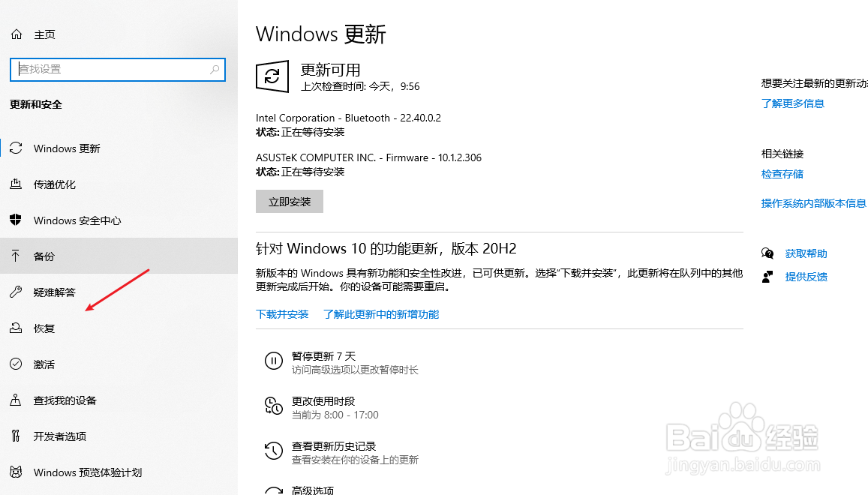Click the tools icon beside 开发者选项
Viewport: 868px width, 495px height.
(x=16, y=436)
